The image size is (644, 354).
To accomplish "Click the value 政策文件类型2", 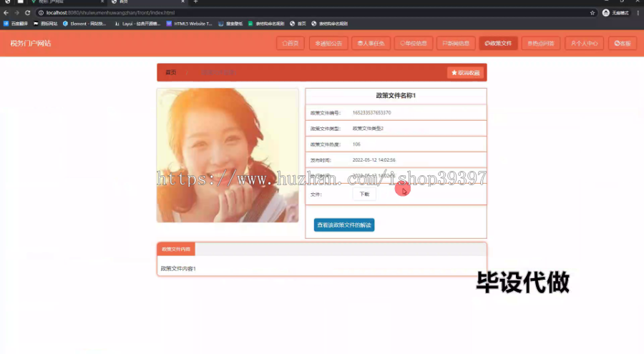I will coord(368,129).
